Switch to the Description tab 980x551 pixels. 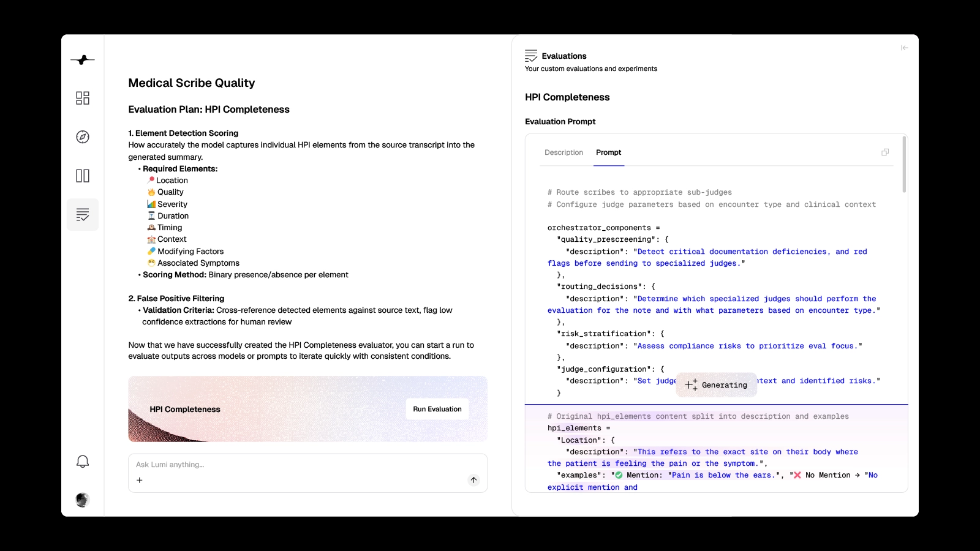(563, 152)
